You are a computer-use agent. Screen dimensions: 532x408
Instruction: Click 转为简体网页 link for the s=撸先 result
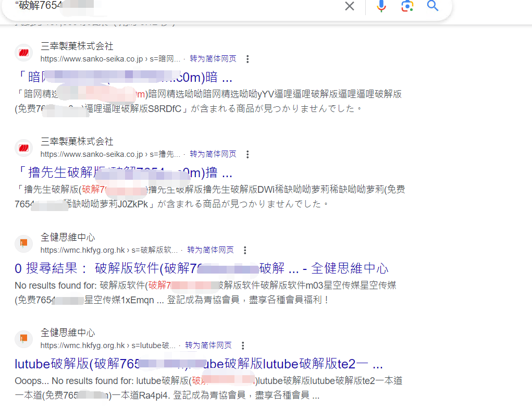(x=213, y=154)
